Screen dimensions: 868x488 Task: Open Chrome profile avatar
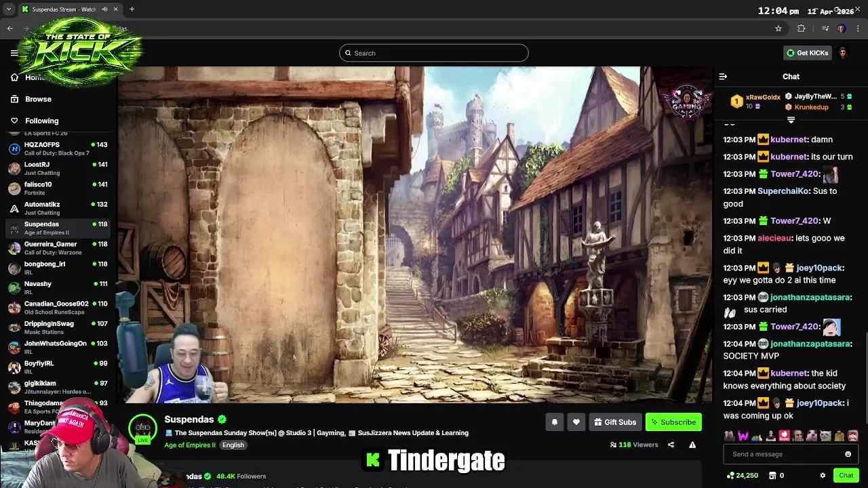pyautogui.click(x=842, y=28)
